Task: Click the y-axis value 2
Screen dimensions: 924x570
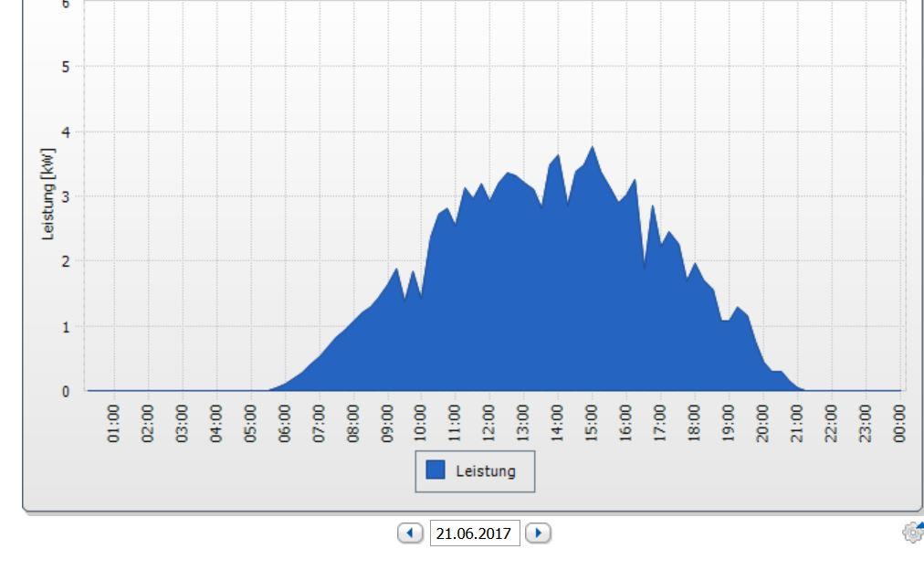Action: tap(66, 261)
